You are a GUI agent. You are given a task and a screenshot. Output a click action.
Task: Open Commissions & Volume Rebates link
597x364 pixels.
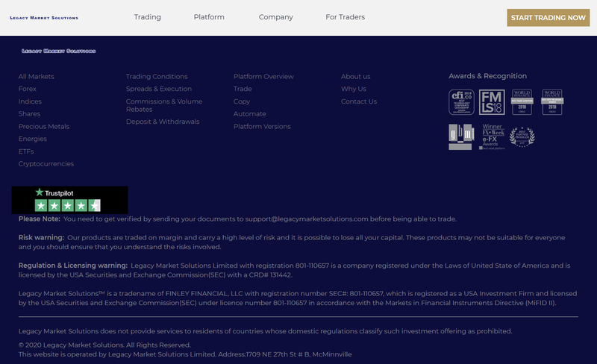click(x=164, y=105)
